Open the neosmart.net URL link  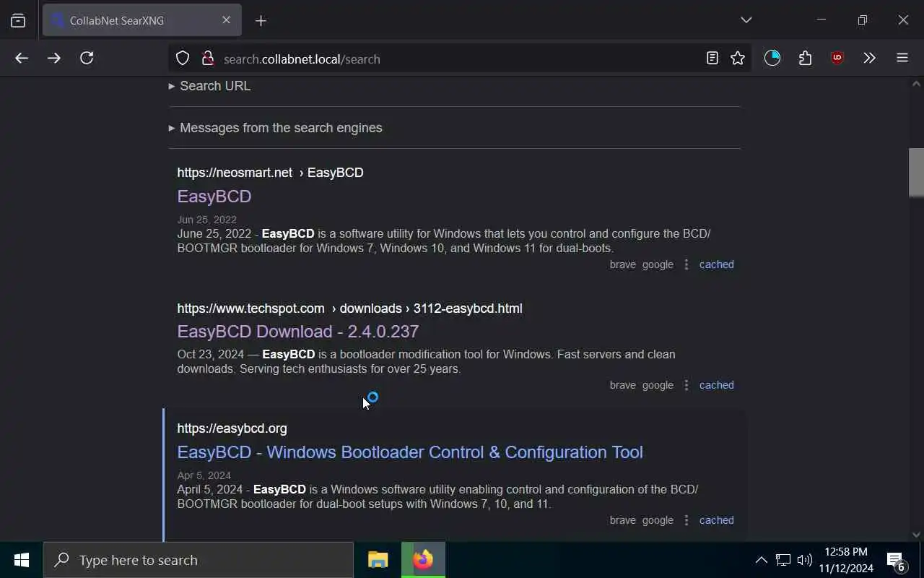point(270,173)
